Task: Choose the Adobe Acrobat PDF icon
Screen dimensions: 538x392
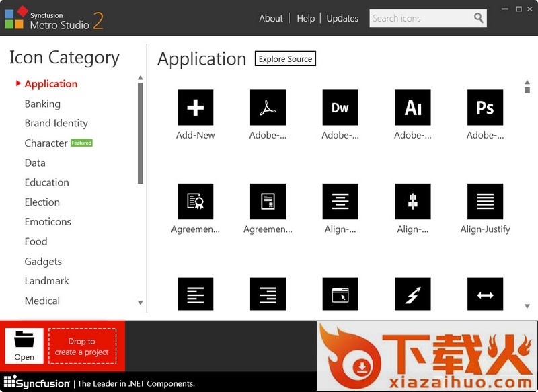Action: click(268, 108)
